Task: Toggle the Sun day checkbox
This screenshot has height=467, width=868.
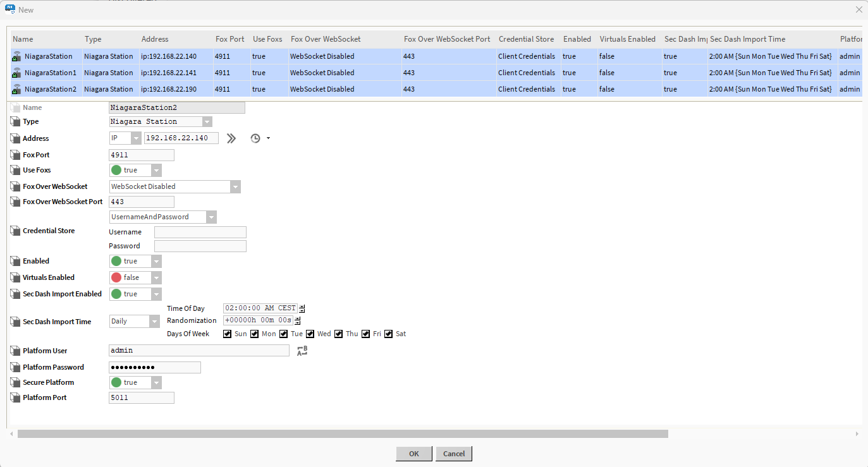Action: 228,334
